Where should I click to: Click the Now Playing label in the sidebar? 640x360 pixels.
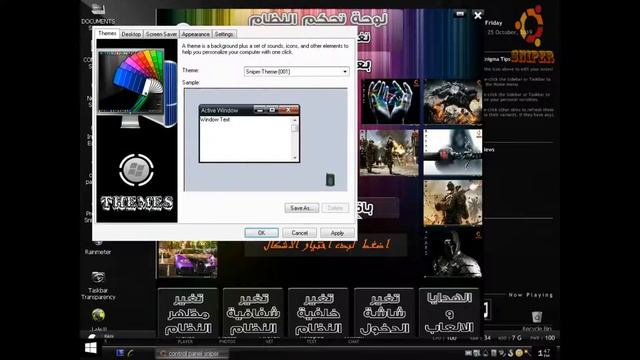click(x=531, y=295)
